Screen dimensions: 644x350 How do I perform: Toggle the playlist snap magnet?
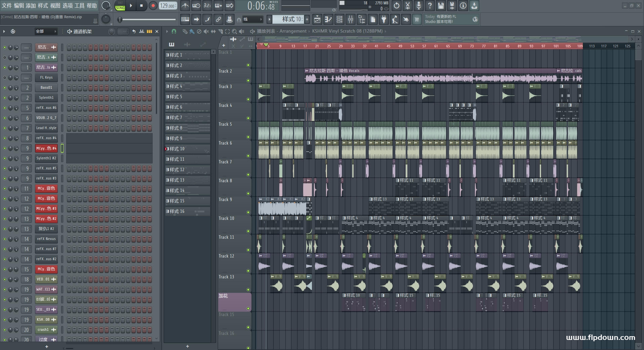[x=174, y=31]
